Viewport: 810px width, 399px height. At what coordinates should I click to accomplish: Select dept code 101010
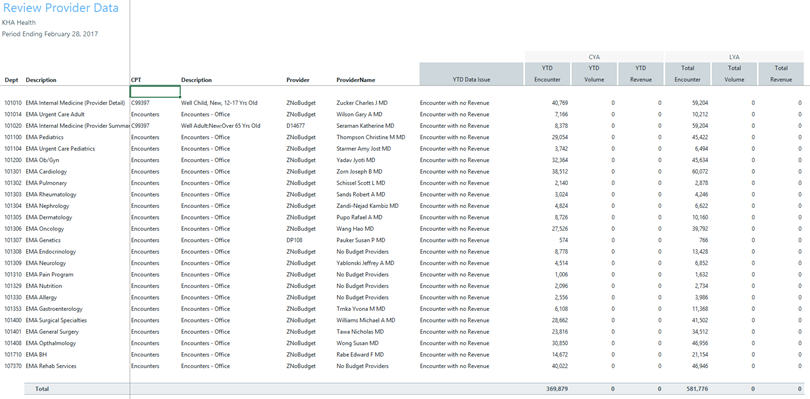(x=13, y=103)
